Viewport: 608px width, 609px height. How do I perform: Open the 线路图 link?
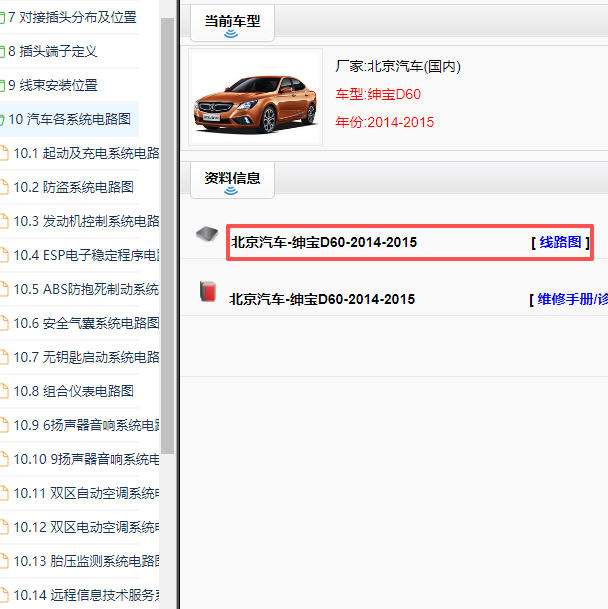point(560,242)
